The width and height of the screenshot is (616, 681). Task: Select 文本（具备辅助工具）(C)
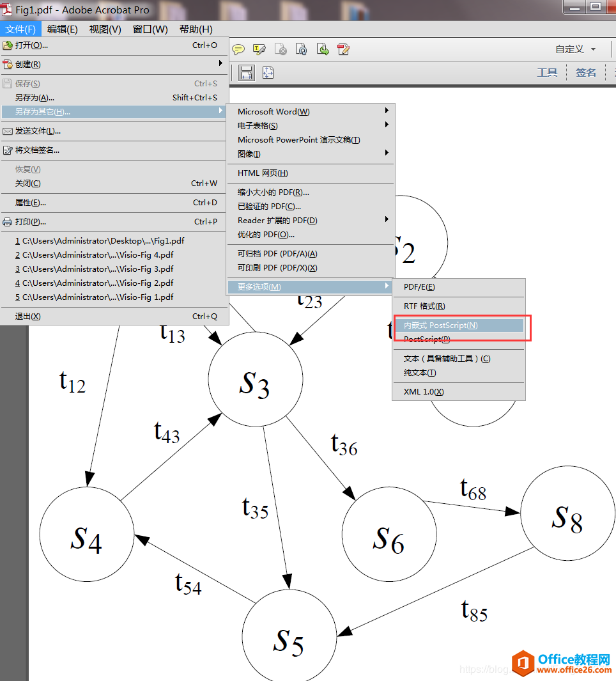(x=459, y=359)
